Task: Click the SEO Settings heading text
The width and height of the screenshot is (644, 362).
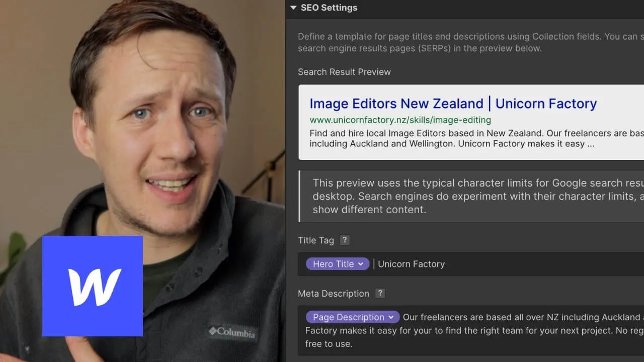Action: (x=329, y=8)
